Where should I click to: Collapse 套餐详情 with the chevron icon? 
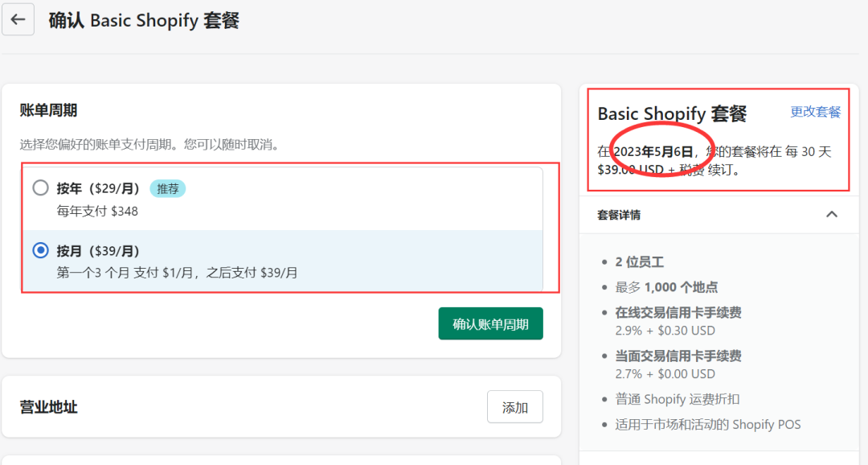[x=832, y=215]
